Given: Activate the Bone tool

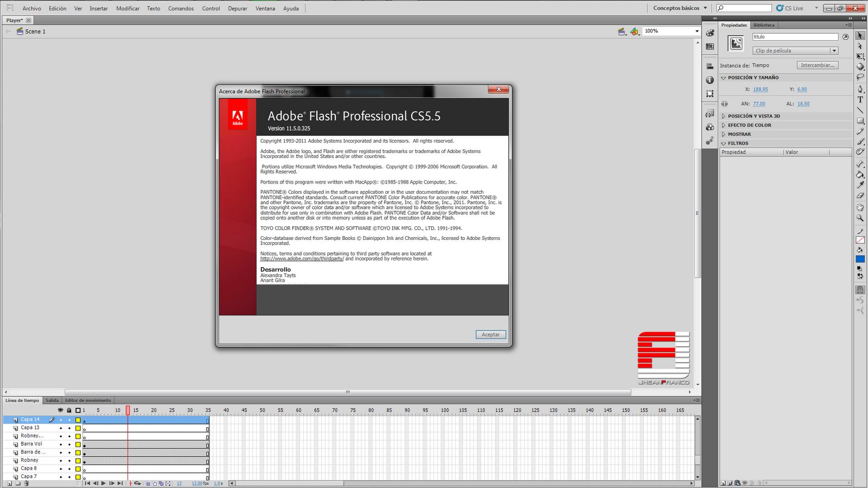Looking at the screenshot, I should coord(860,164).
